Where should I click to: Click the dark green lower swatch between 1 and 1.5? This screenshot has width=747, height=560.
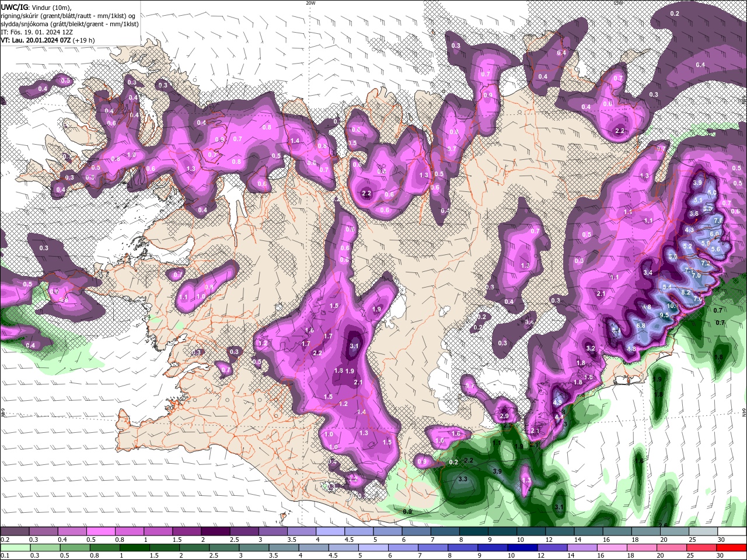pos(134,548)
